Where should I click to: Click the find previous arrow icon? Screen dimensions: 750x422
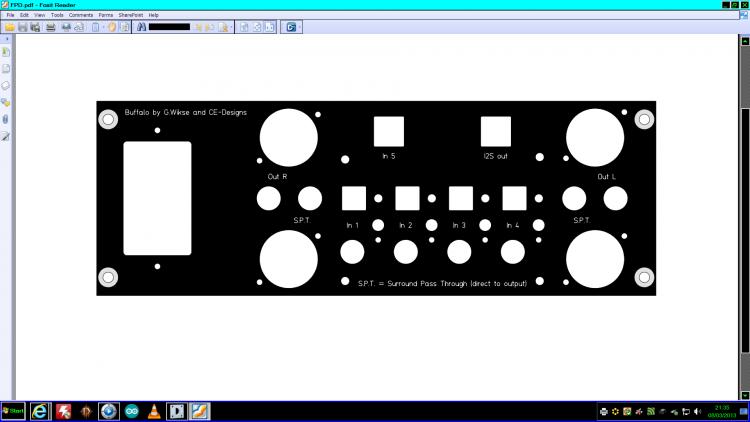pos(199,27)
